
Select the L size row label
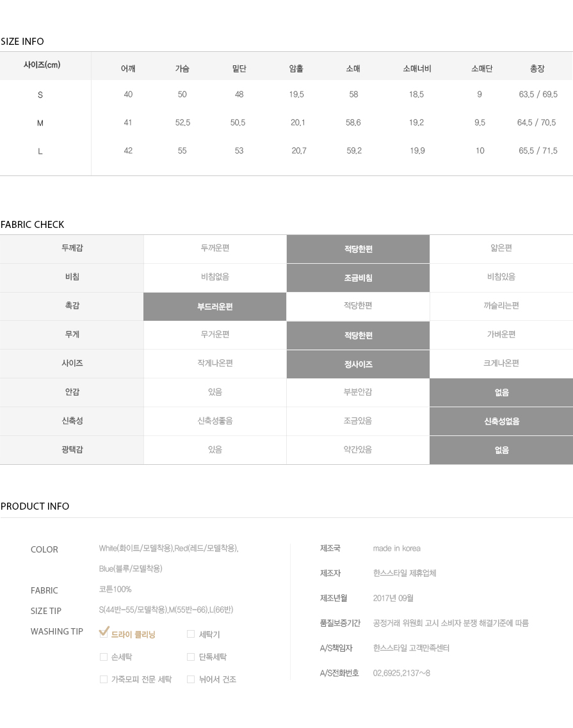tap(40, 151)
